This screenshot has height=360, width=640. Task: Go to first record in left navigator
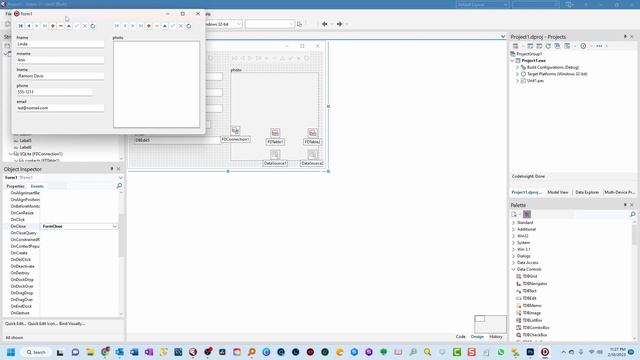(x=21, y=26)
